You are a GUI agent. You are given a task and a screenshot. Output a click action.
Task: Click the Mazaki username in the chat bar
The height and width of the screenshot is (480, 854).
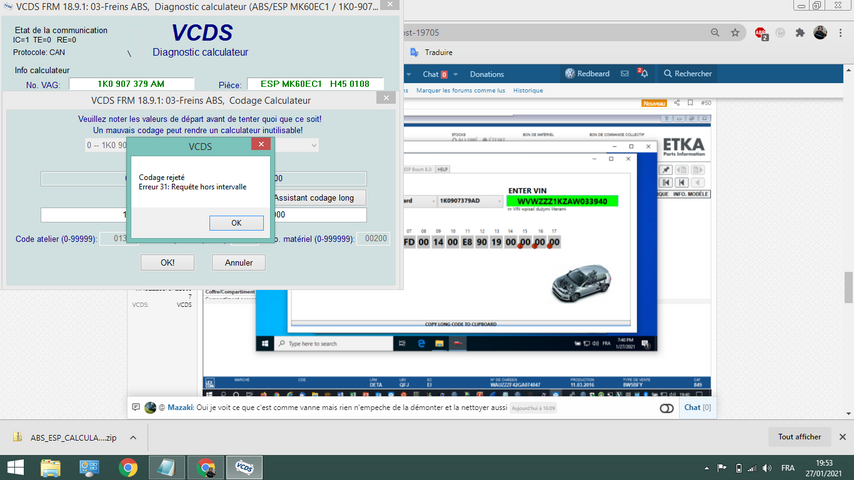point(180,408)
